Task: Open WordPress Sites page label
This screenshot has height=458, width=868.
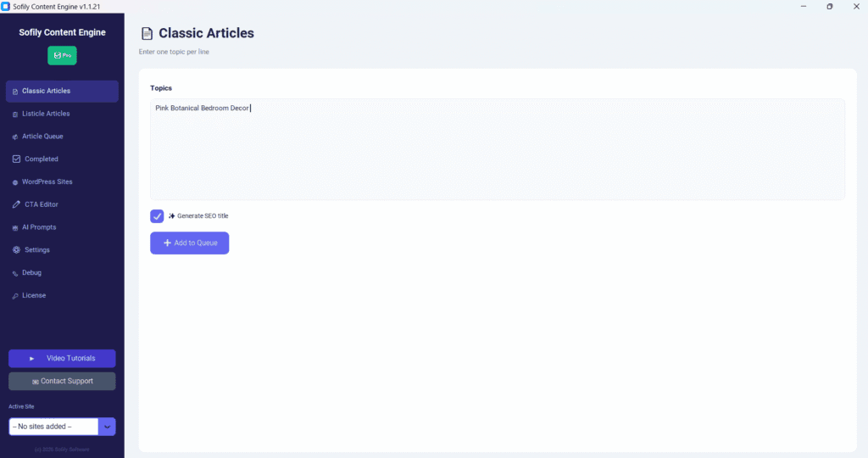Action: pos(47,182)
